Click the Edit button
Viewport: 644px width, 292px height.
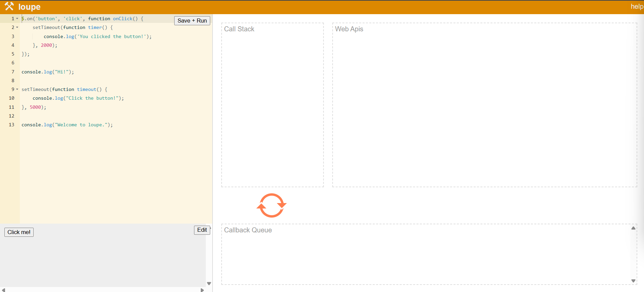pos(202,230)
